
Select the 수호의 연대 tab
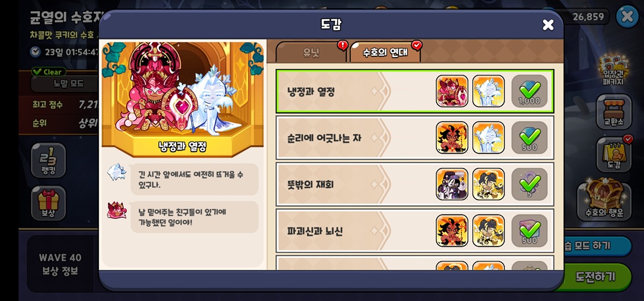coord(385,52)
